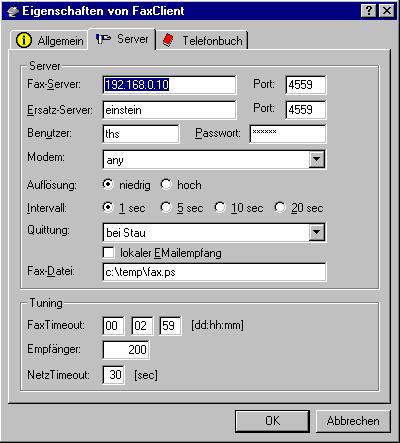
Task: Click the Fax-Datei path field
Action: point(214,272)
